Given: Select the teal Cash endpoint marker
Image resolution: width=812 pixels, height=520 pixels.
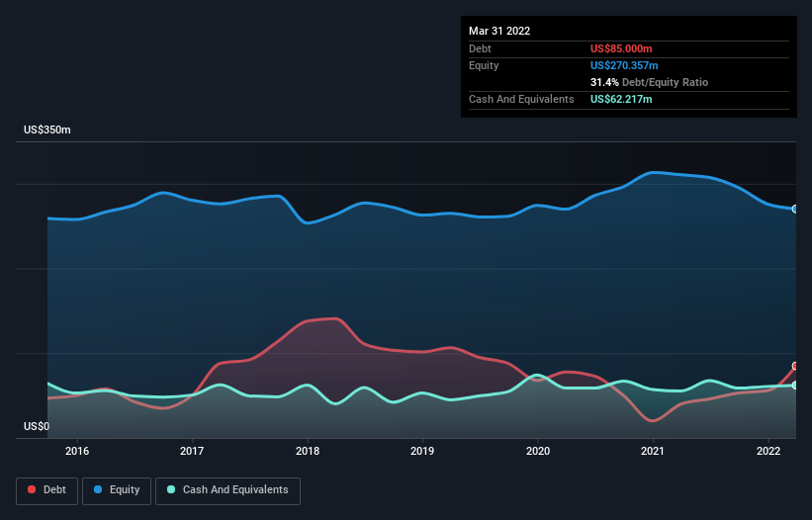Looking at the screenshot, I should (x=795, y=385).
